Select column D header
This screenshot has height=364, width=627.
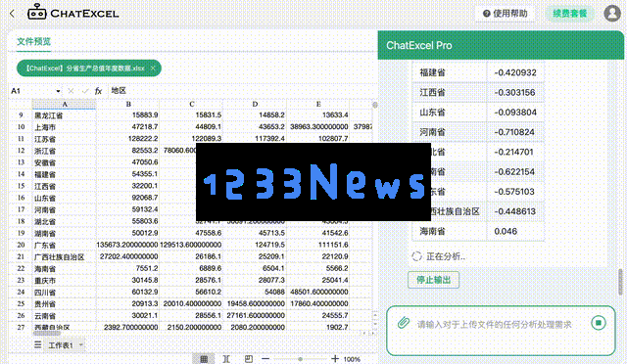click(x=255, y=105)
